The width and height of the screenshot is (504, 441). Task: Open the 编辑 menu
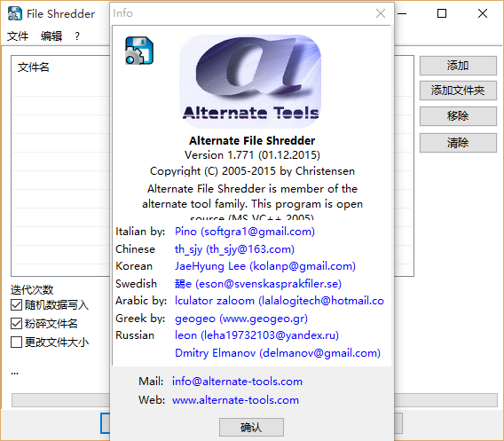point(51,36)
